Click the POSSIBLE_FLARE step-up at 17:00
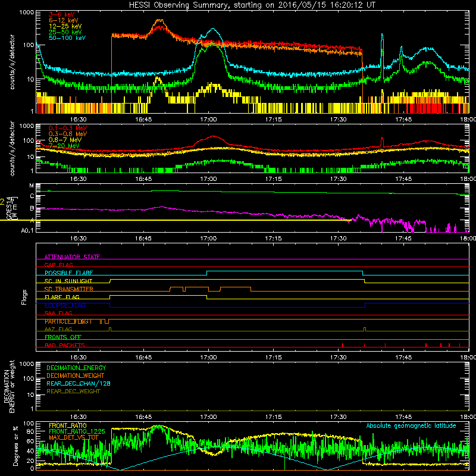The height and width of the screenshot is (476, 476). point(206,273)
